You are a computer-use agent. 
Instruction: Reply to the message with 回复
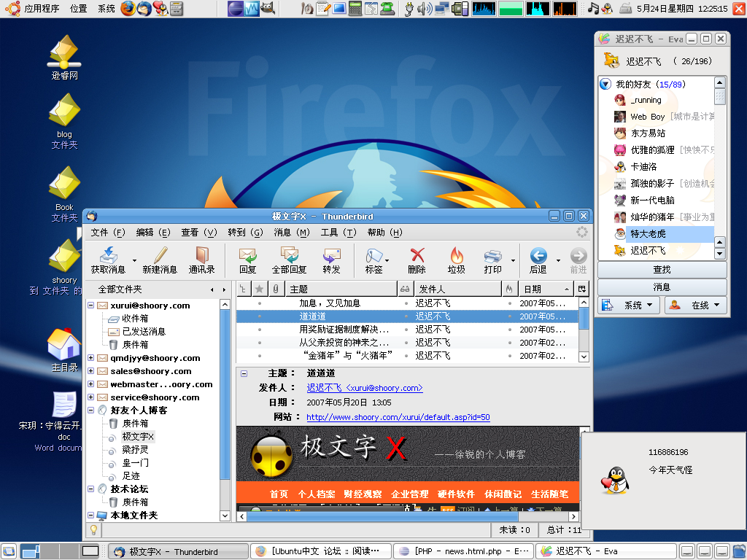point(248,260)
